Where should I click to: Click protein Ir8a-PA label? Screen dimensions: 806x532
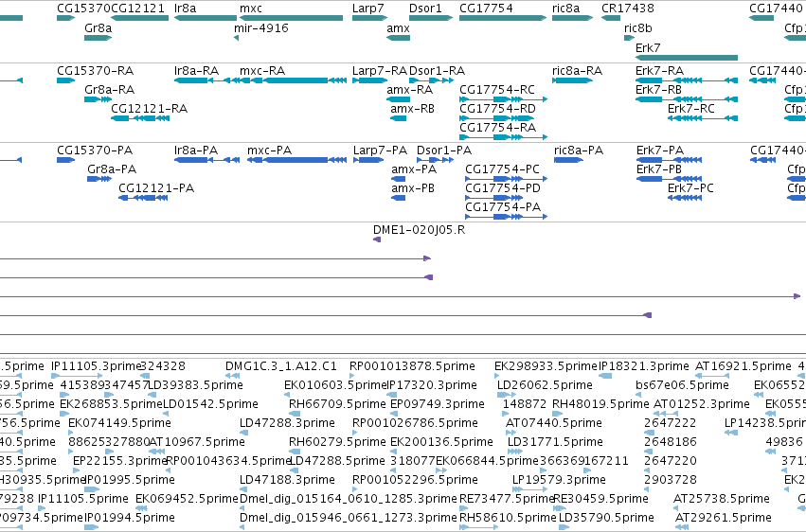point(196,150)
